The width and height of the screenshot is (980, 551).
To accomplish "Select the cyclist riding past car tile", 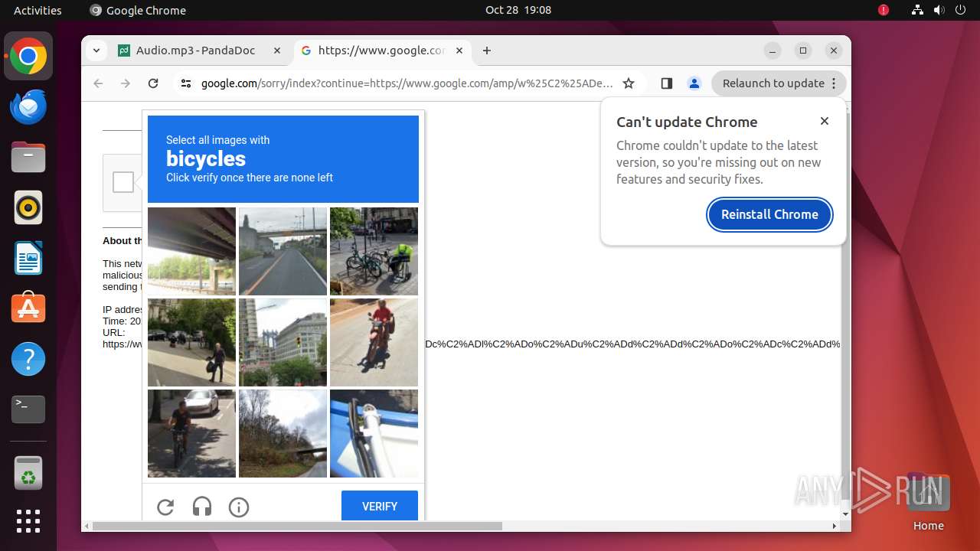I will tap(191, 433).
